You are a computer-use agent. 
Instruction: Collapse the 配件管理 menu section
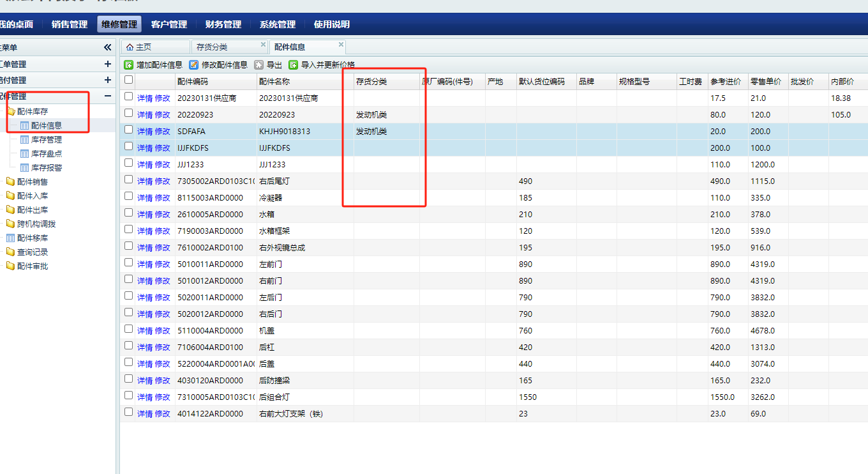coord(107,96)
